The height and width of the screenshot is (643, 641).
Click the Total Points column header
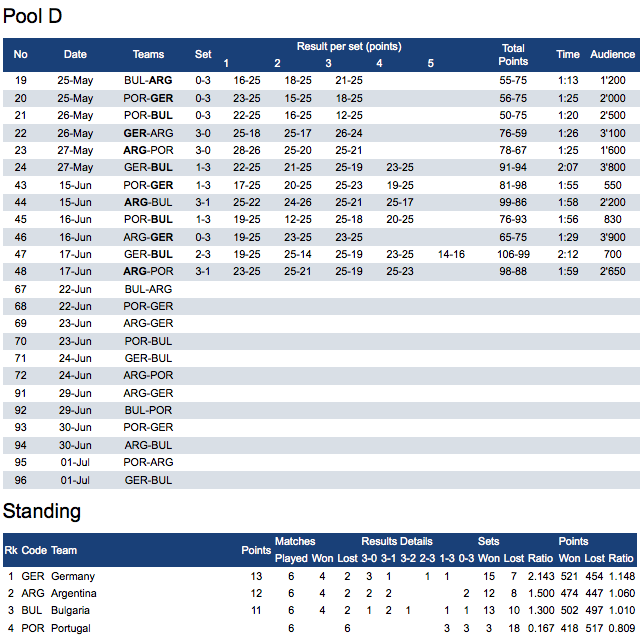pyautogui.click(x=513, y=55)
